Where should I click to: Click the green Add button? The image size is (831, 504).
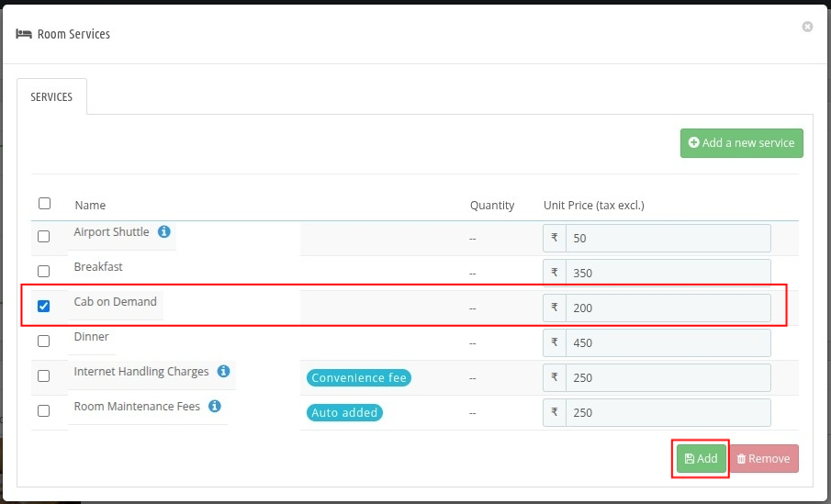(x=702, y=458)
